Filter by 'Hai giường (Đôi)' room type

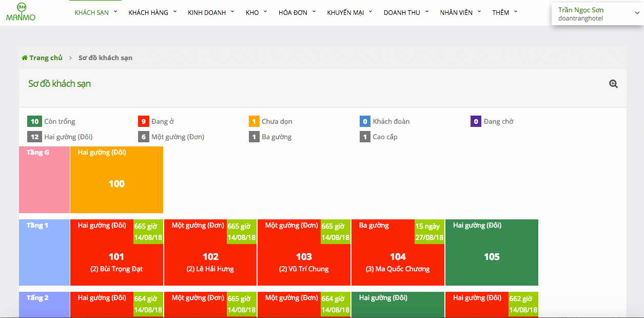[68, 137]
